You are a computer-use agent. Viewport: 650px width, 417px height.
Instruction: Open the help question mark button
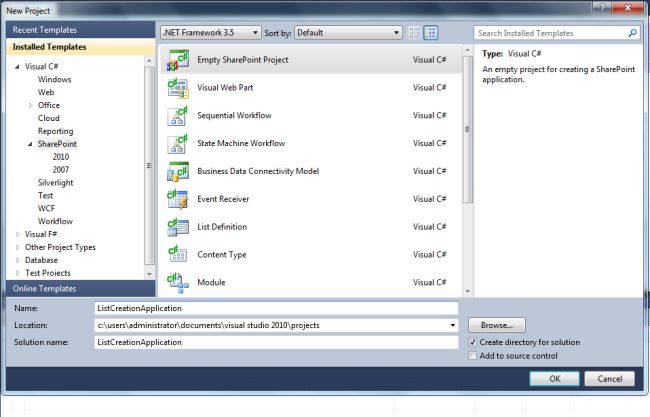tap(602, 7)
